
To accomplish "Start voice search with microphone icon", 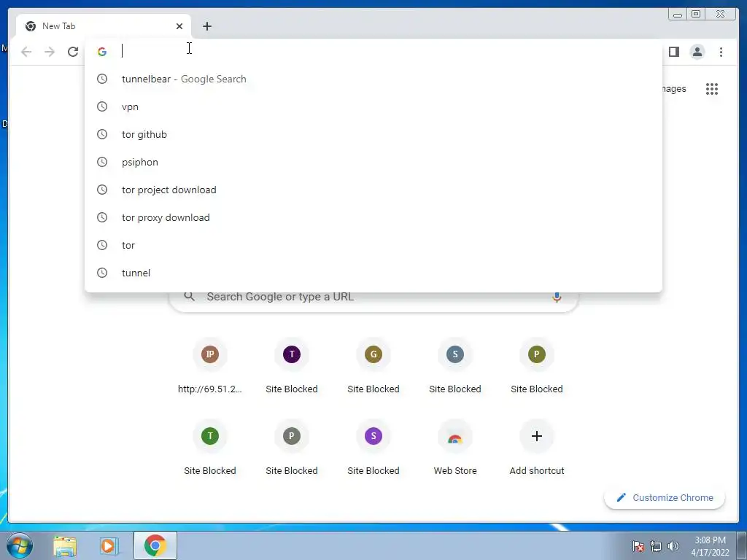I will click(557, 297).
